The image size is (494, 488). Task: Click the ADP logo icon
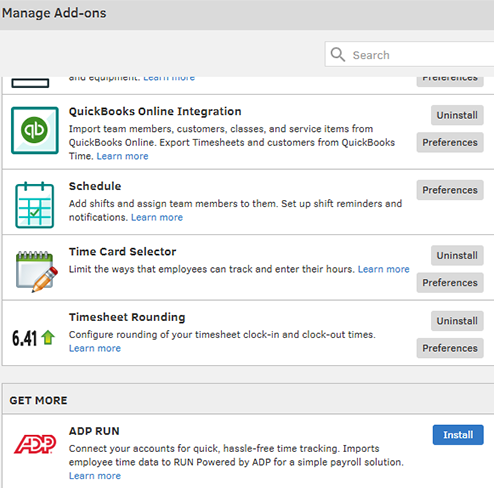click(x=35, y=444)
